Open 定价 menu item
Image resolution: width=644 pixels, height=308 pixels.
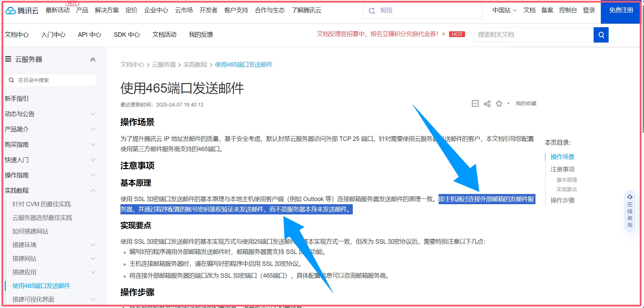[131, 10]
